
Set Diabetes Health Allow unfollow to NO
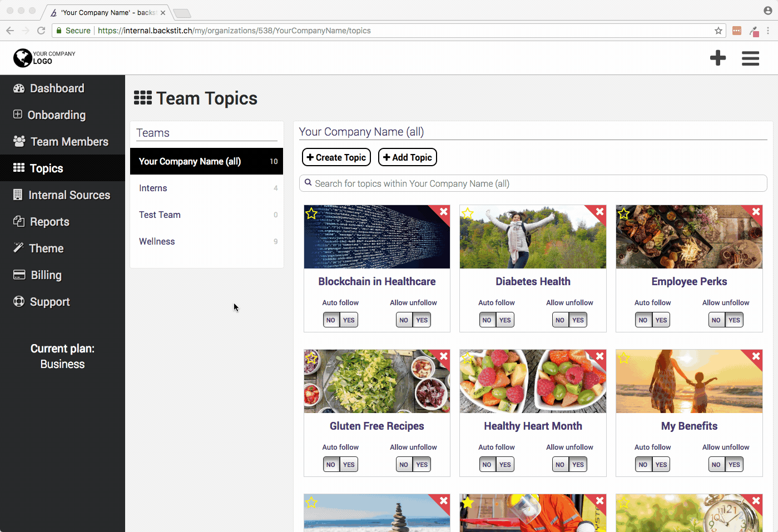[x=560, y=320]
